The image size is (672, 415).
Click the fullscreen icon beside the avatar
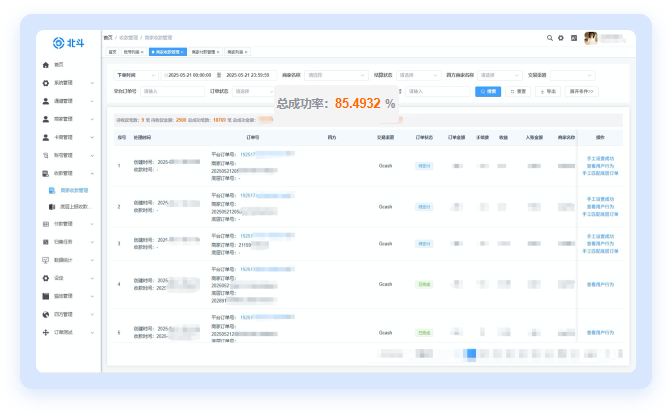click(574, 38)
